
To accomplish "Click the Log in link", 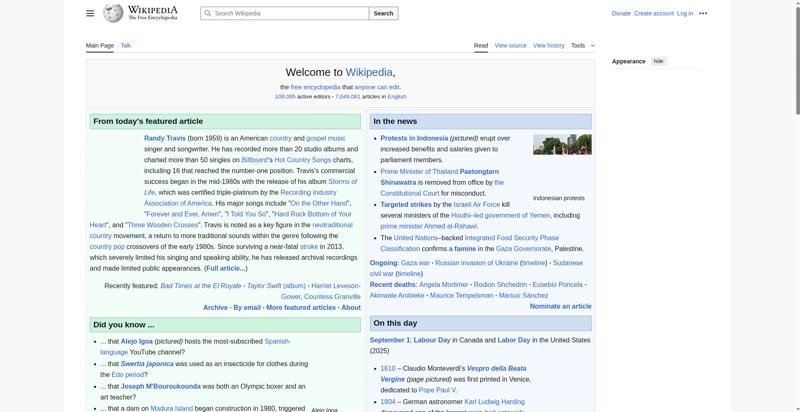I will 685,13.
